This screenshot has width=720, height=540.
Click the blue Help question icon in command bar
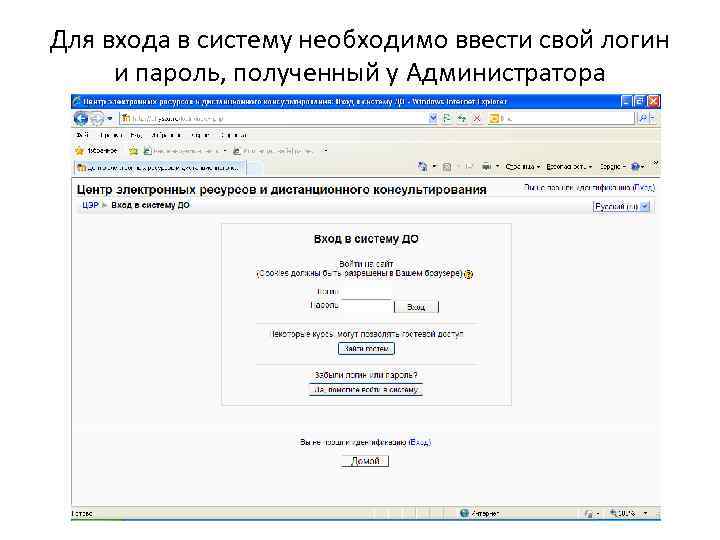click(636, 167)
